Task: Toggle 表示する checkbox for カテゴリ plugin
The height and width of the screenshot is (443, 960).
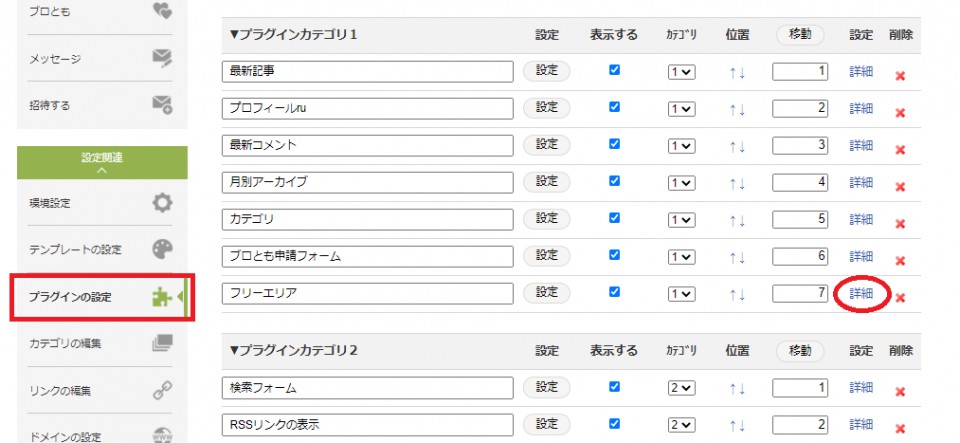Action: [x=614, y=218]
